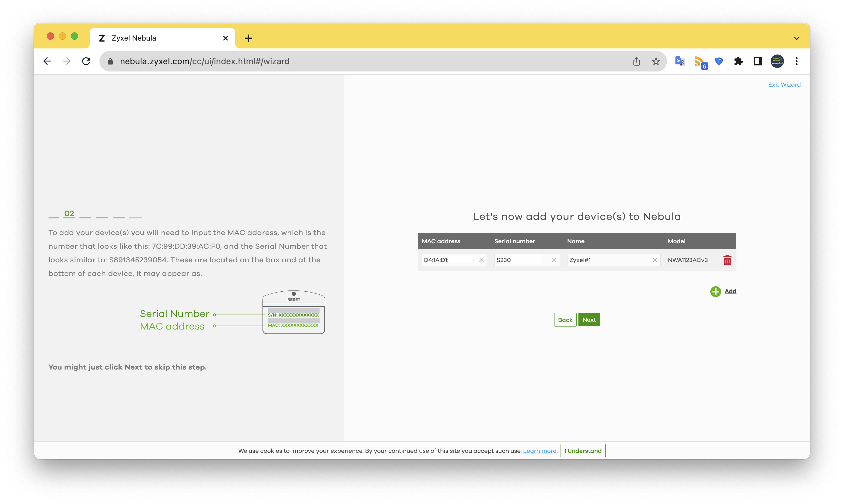844x504 pixels.
Task: Click the Exit Wizard link
Action: point(784,85)
